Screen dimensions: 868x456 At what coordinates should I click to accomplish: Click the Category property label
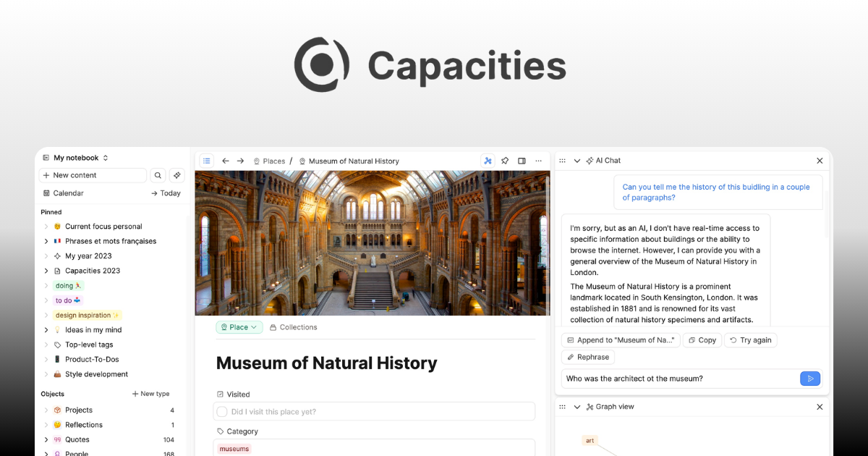pos(237,431)
